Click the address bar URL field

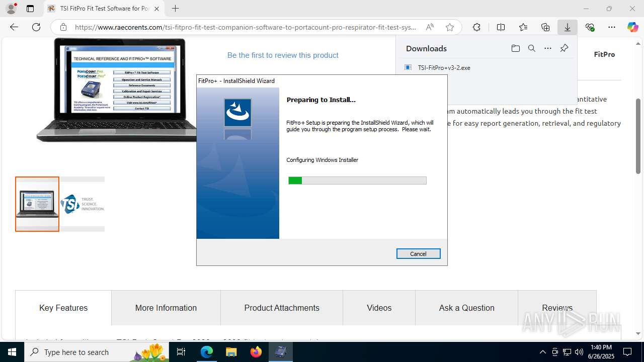(x=246, y=27)
